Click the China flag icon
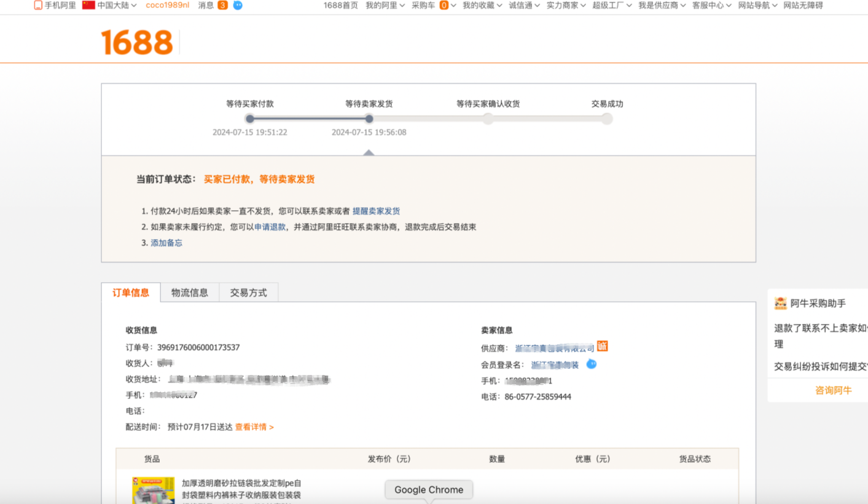The image size is (868, 504). click(88, 5)
